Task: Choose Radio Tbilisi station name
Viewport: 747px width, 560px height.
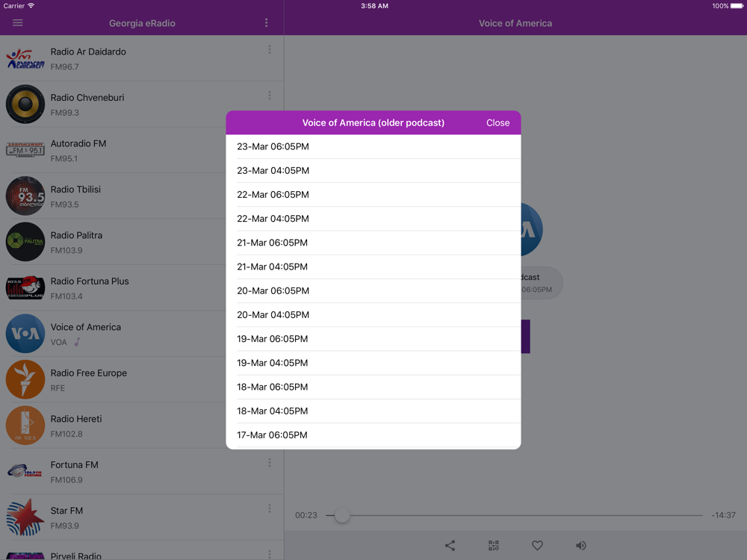Action: (x=75, y=190)
